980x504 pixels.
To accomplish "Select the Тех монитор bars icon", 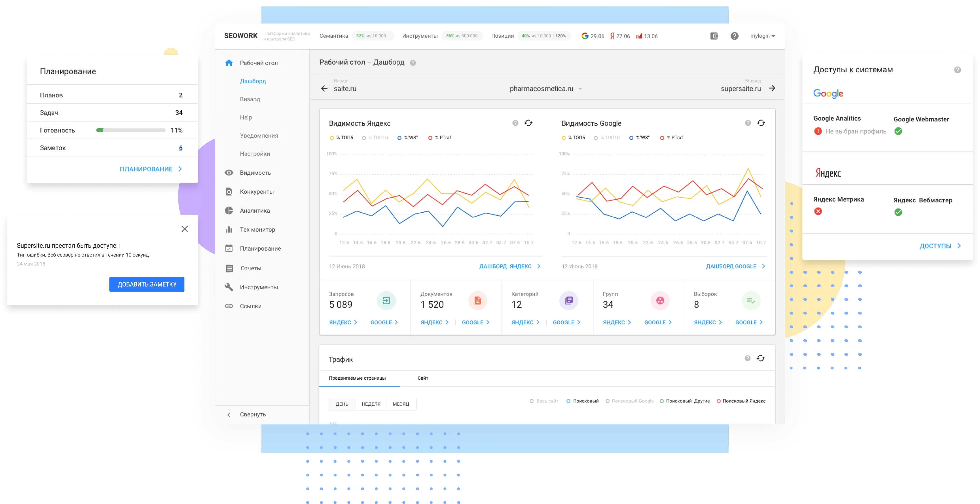I will click(x=229, y=229).
